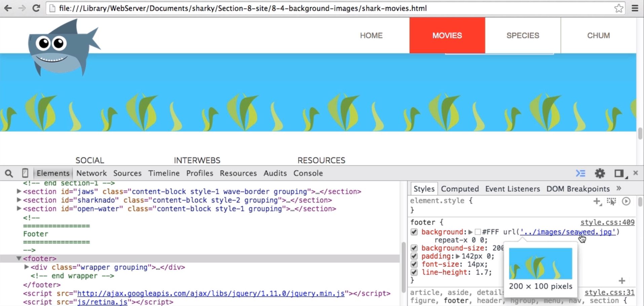The image size is (644, 306).
Task: Click the New Style Rule plus icon
Action: (x=597, y=201)
